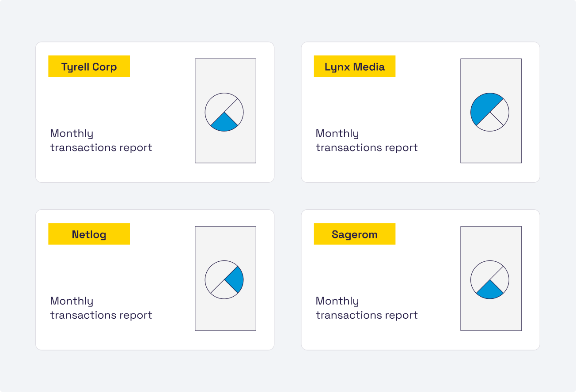This screenshot has height=392, width=576.
Task: Select the Tyrell Corp yellow label
Action: click(x=89, y=67)
